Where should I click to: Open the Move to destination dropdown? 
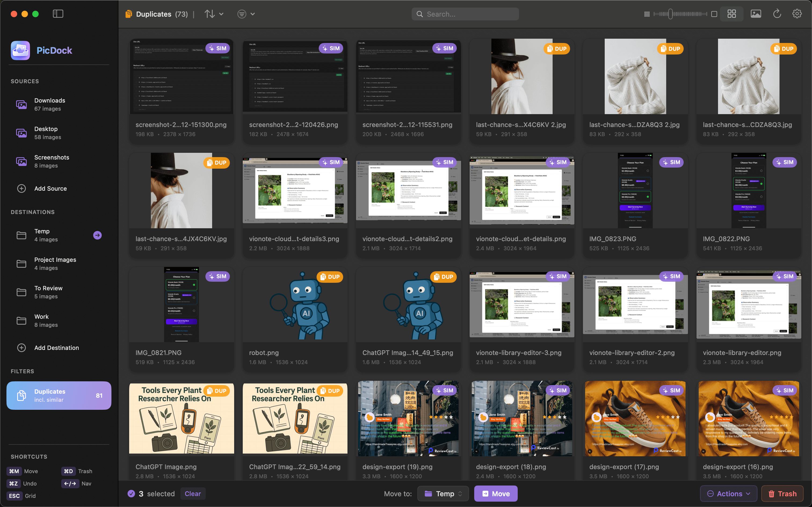tap(443, 494)
